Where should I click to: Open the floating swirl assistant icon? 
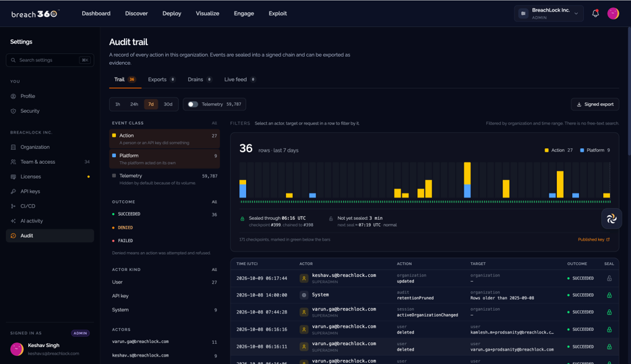[x=611, y=218]
